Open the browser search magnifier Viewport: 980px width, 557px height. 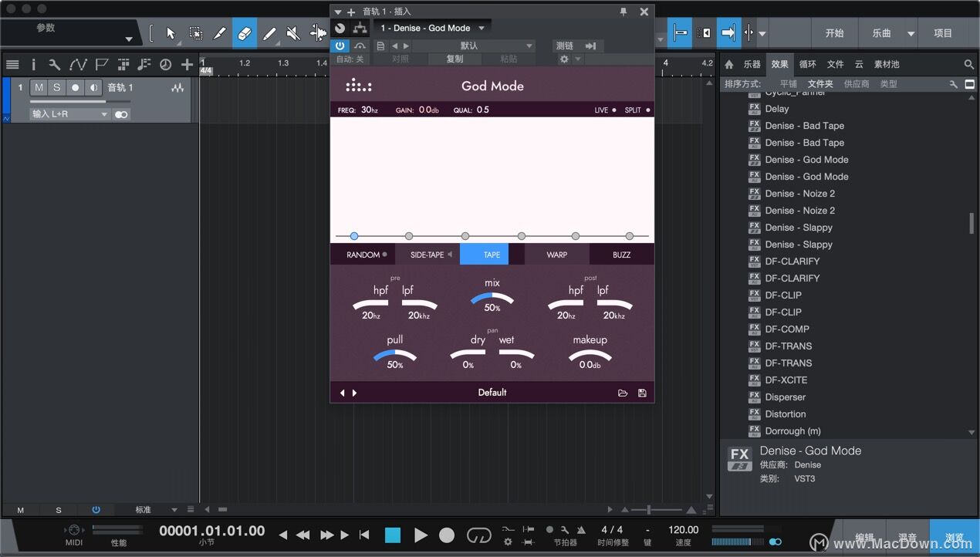[969, 65]
